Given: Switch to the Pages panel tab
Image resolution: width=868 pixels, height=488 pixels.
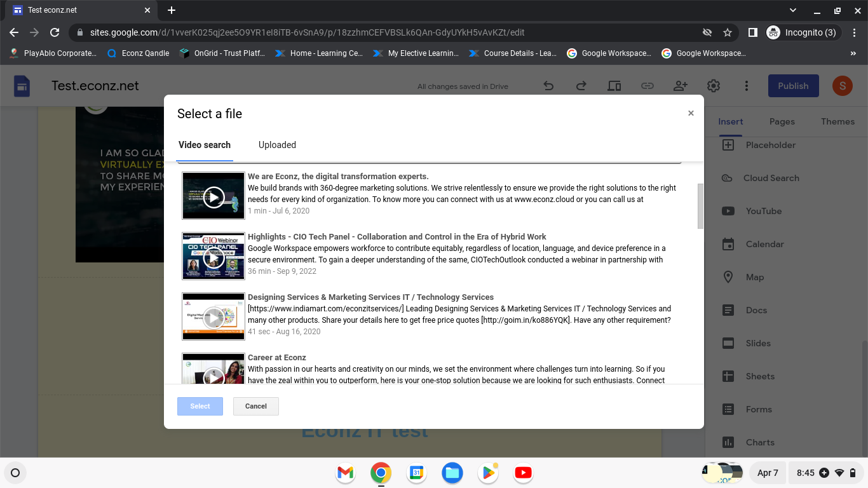Looking at the screenshot, I should [x=782, y=121].
